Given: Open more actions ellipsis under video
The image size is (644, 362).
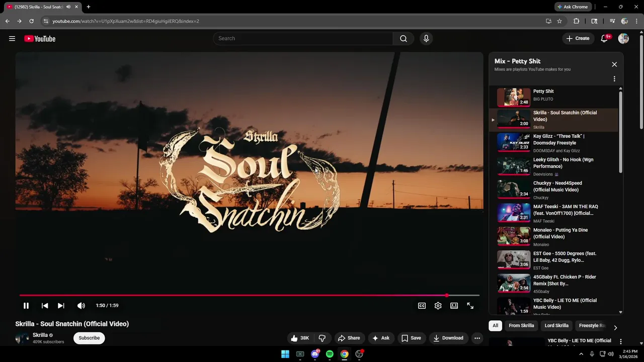Looking at the screenshot, I should click(x=477, y=338).
